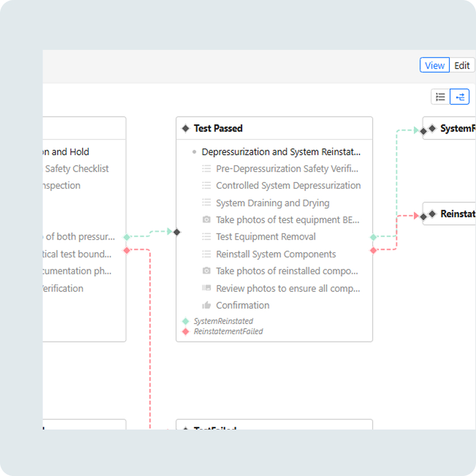The width and height of the screenshot is (476, 476).
Task: Switch to Edit mode
Action: click(x=462, y=65)
